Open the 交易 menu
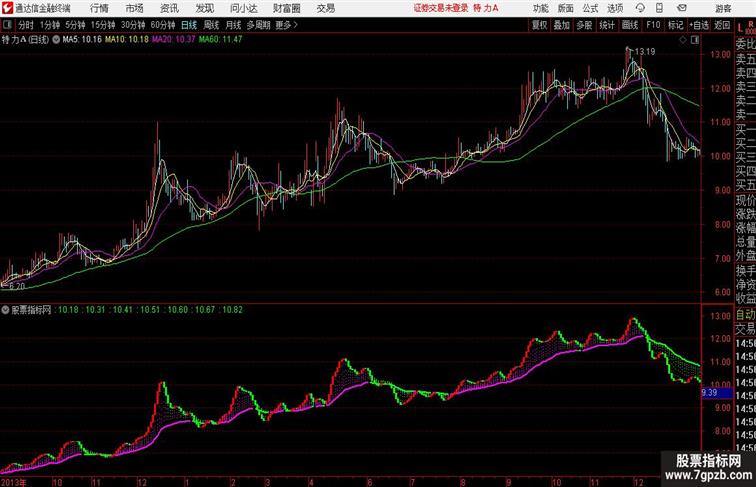756x487 pixels. click(x=325, y=8)
